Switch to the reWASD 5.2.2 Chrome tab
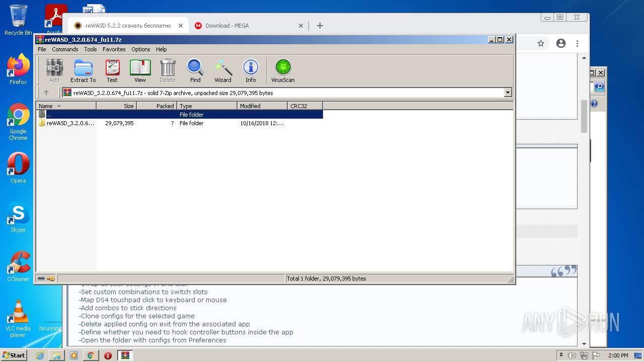 point(127,26)
